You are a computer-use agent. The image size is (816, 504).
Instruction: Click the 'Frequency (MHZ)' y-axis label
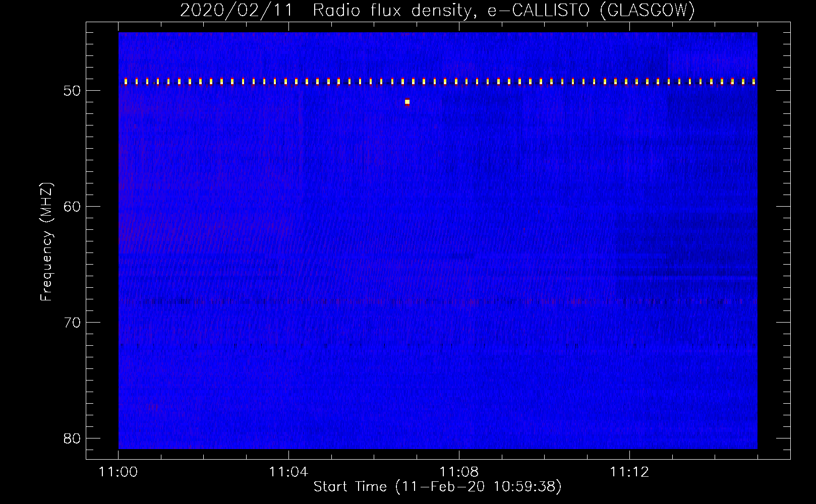(x=46, y=242)
